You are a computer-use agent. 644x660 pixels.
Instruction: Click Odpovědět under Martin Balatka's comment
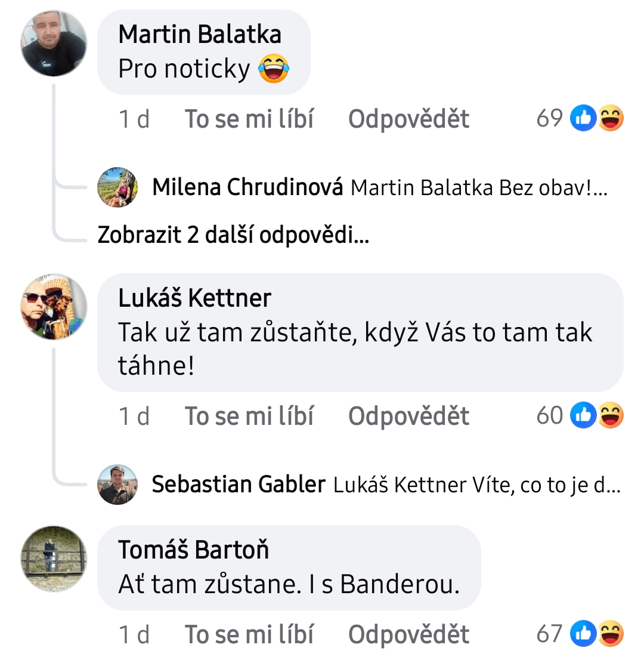(x=408, y=119)
